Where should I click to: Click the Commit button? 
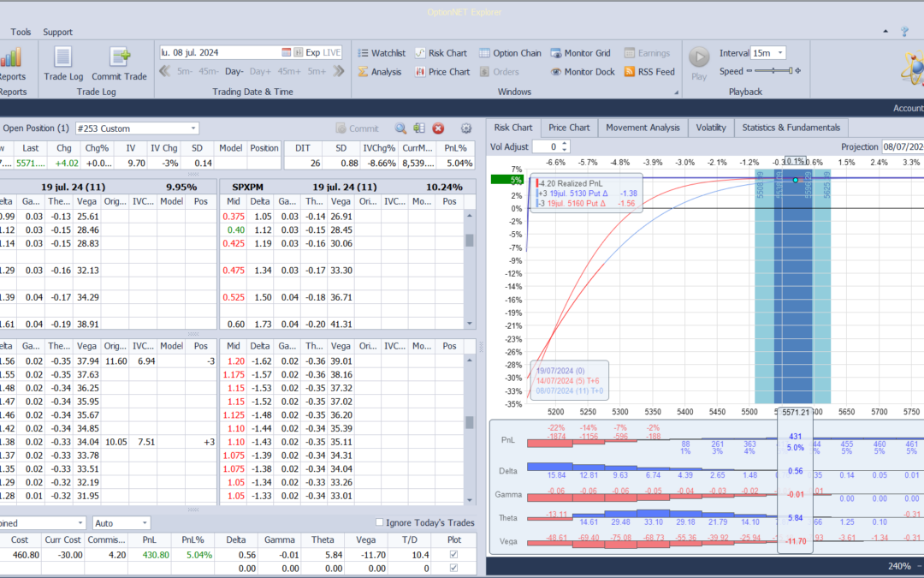coord(357,128)
